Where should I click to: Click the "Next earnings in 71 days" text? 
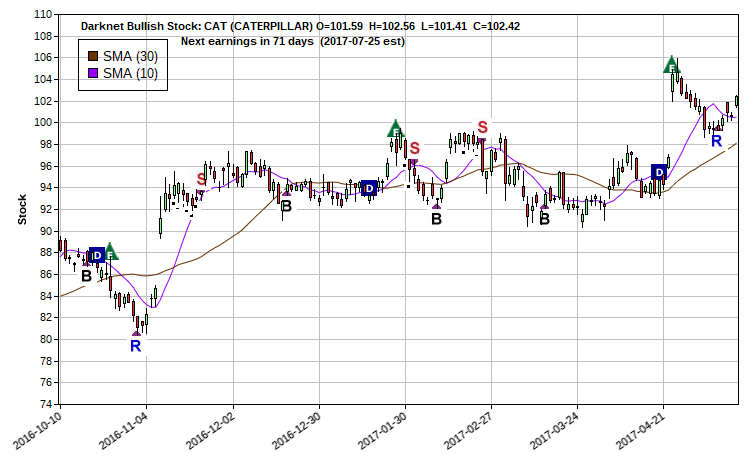coord(247,41)
